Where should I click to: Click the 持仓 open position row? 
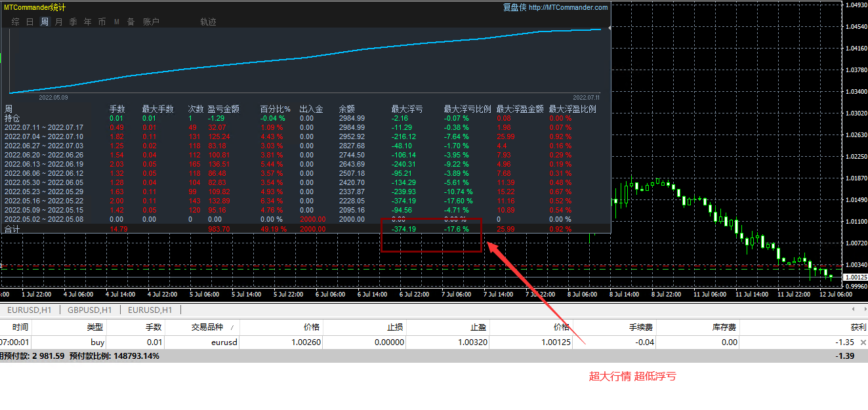pyautogui.click(x=305, y=118)
